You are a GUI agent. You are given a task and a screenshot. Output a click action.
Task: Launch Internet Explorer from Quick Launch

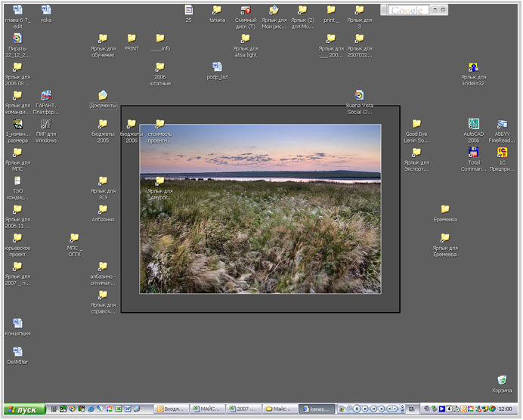(91, 409)
